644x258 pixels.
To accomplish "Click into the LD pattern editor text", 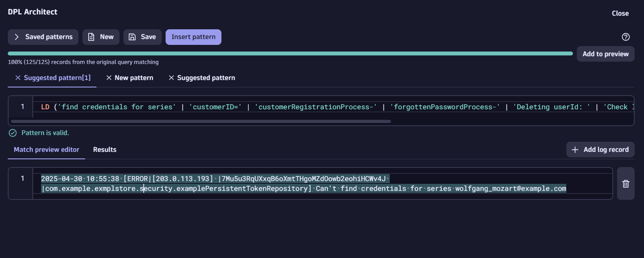I will (x=273, y=107).
